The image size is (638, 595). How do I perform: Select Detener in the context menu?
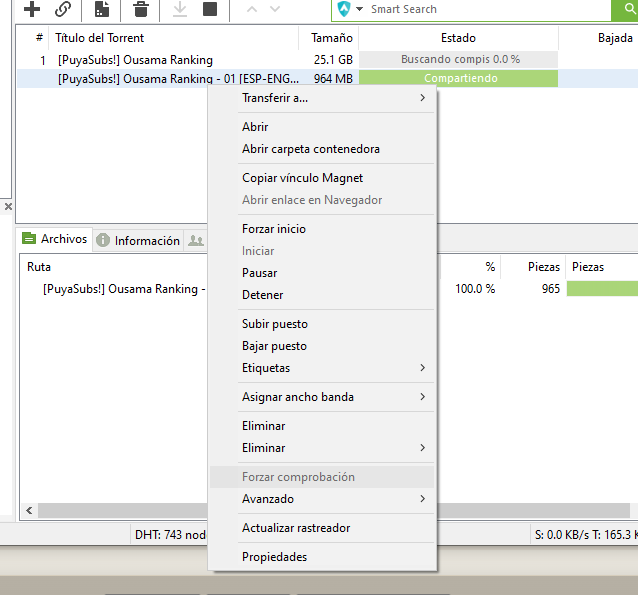point(322,294)
